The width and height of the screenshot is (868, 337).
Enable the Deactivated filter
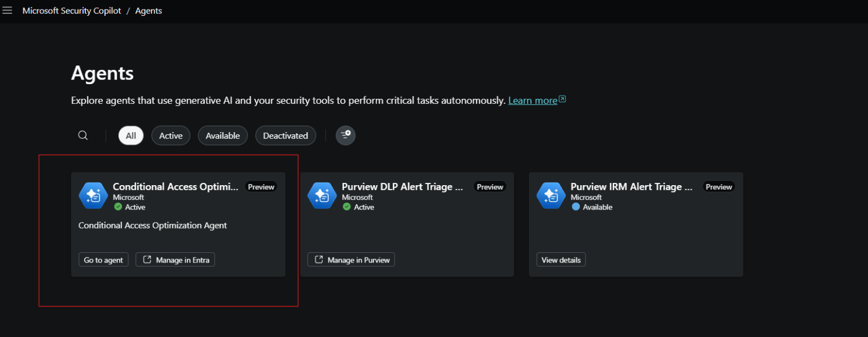[285, 135]
